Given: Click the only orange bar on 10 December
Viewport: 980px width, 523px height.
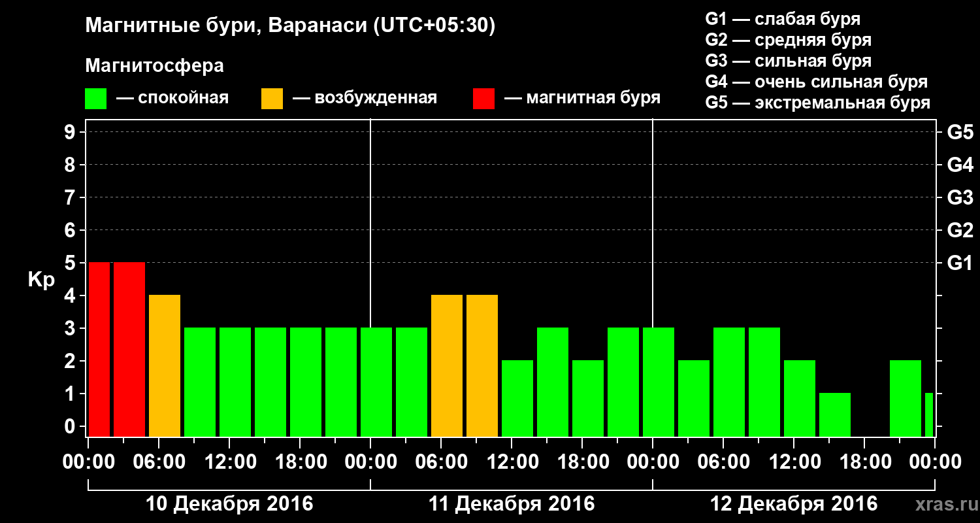Looking at the screenshot, I should [165, 365].
